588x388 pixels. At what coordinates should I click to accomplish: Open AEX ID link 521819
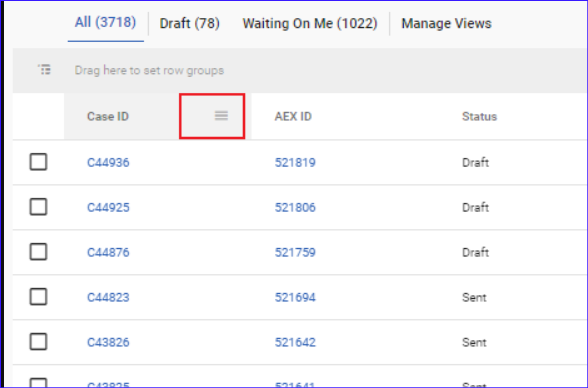tap(295, 163)
